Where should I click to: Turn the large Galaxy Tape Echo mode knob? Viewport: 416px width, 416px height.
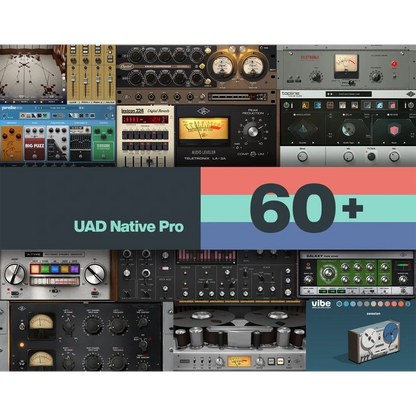(x=329, y=273)
